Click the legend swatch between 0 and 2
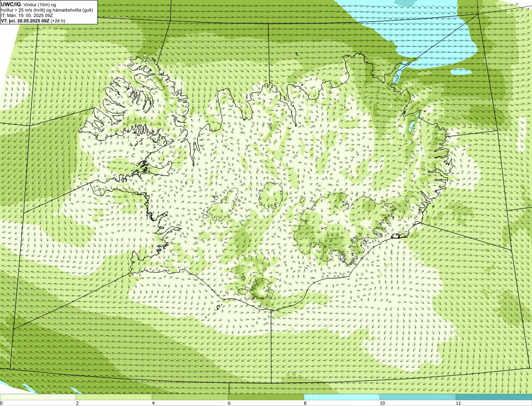Screen dimensions: 532x406 point(38,397)
